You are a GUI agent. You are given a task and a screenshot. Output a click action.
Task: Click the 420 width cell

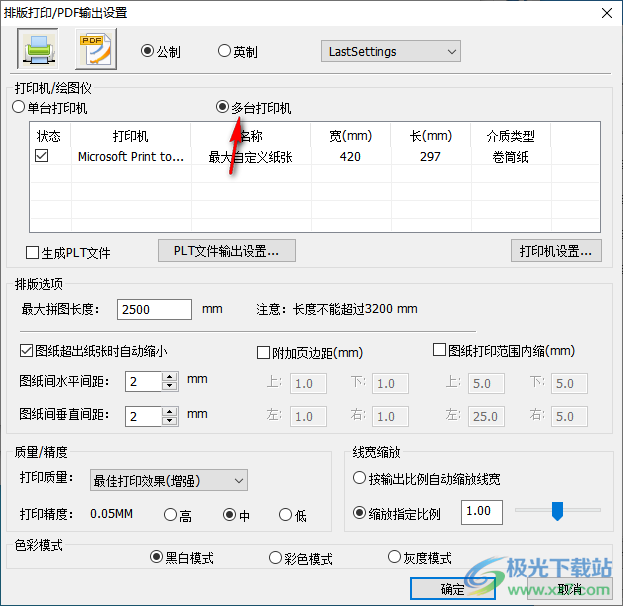[350, 157]
